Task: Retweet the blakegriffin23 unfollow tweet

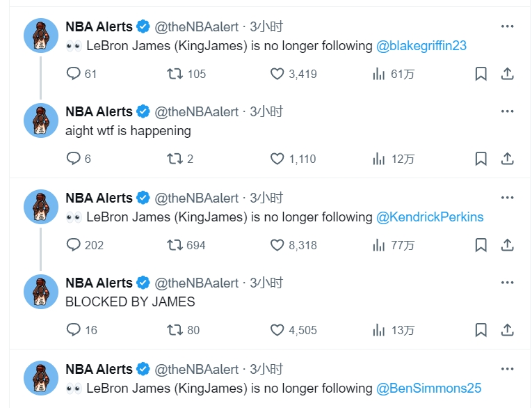Action: pos(175,74)
